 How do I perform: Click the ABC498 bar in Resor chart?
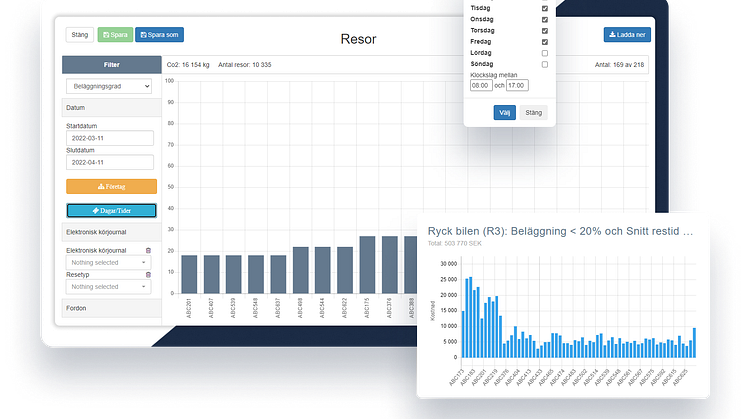[300, 270]
